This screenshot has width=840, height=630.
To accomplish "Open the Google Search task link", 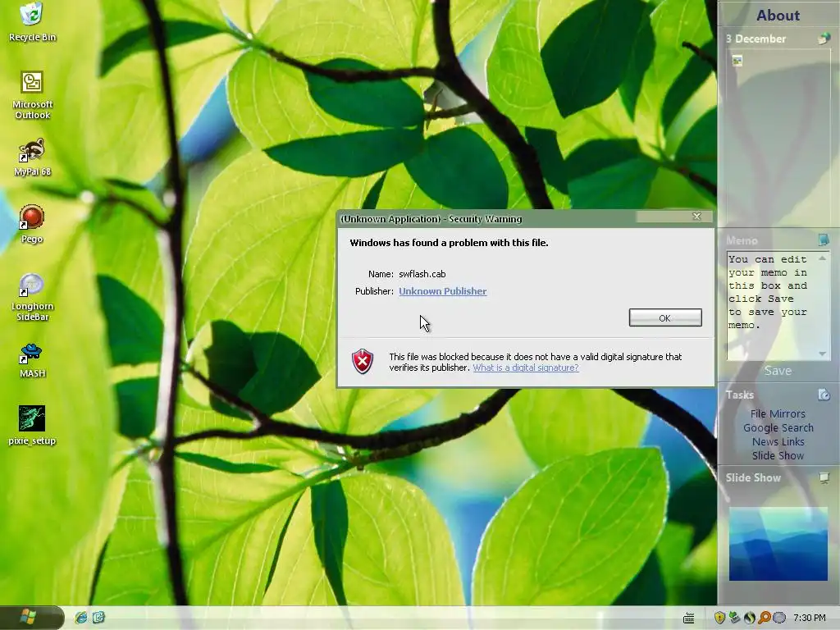I will click(778, 427).
